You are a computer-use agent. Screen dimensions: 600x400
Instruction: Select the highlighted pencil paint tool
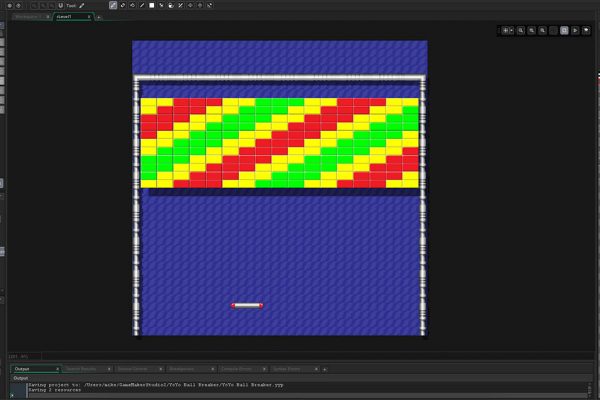point(113,5)
